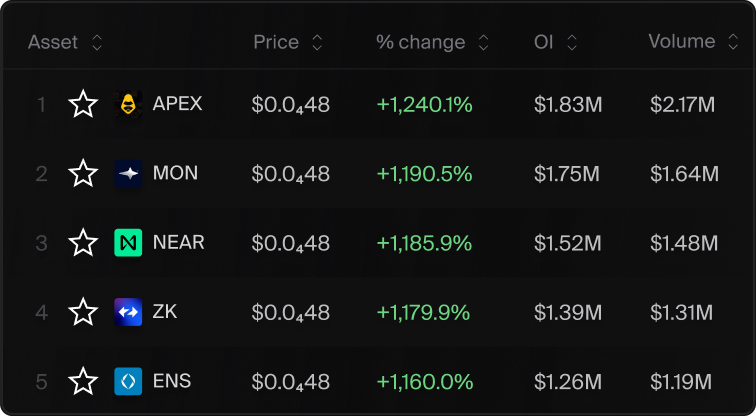Sort by % change column arrows
756x416 pixels.
tap(483, 42)
